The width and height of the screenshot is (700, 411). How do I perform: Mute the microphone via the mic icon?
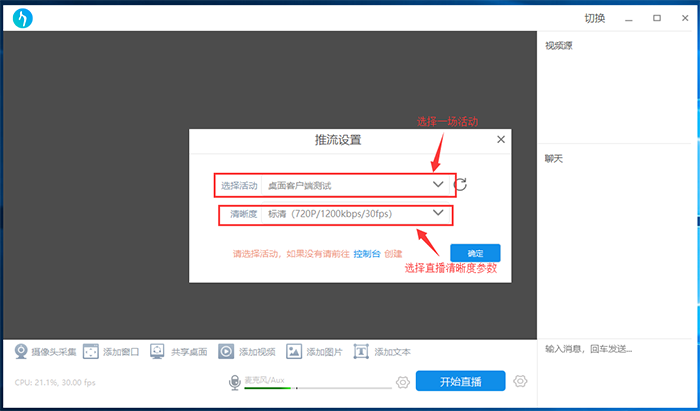point(236,381)
